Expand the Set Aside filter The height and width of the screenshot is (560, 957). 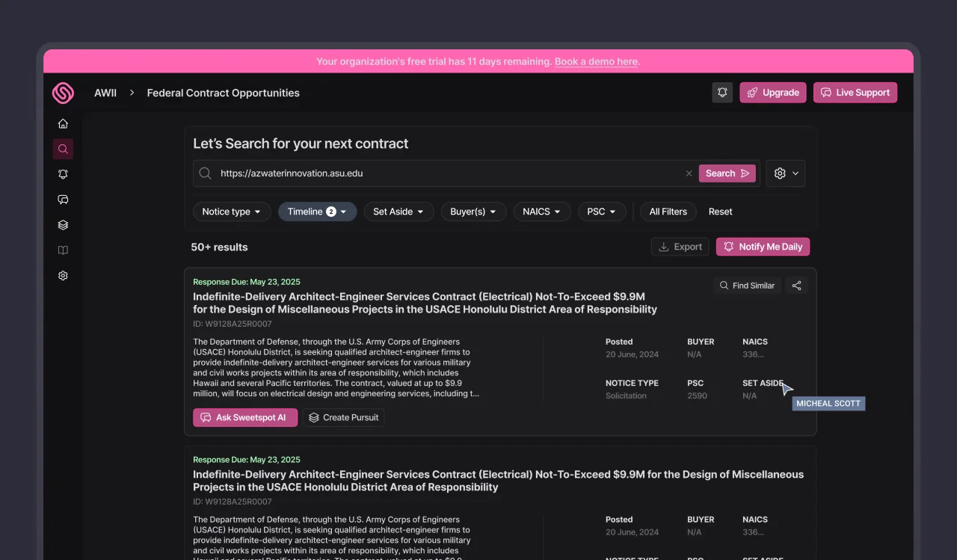click(x=399, y=212)
